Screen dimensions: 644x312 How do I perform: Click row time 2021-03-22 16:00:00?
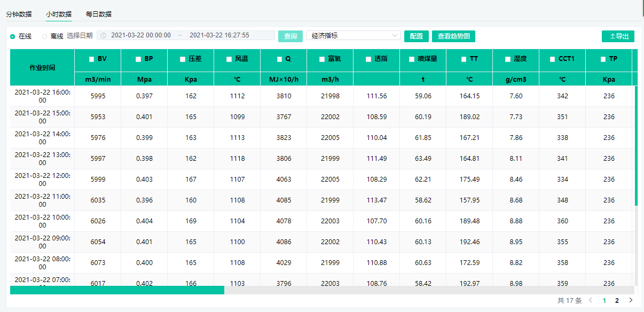click(42, 96)
